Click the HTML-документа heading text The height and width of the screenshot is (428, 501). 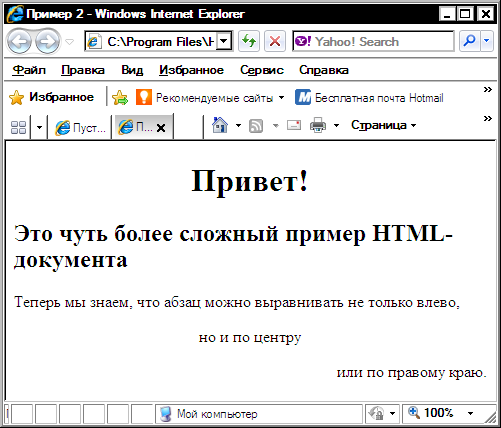coord(233,247)
